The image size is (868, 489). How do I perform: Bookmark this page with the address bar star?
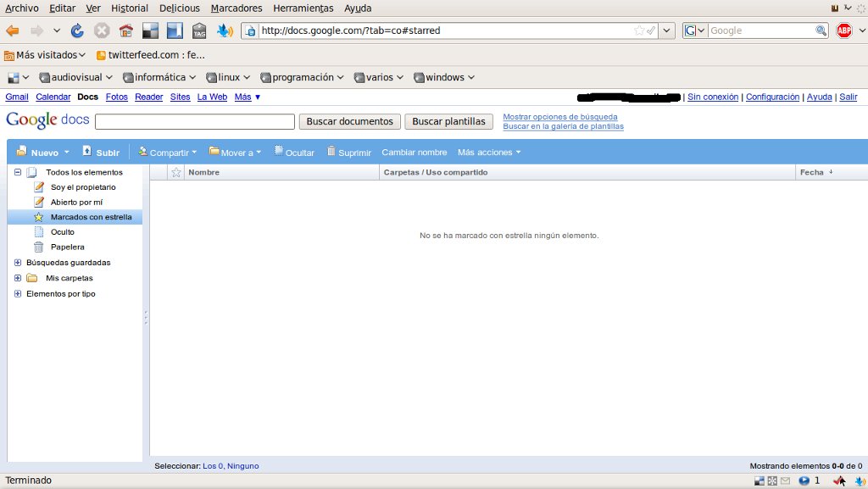[x=639, y=31]
